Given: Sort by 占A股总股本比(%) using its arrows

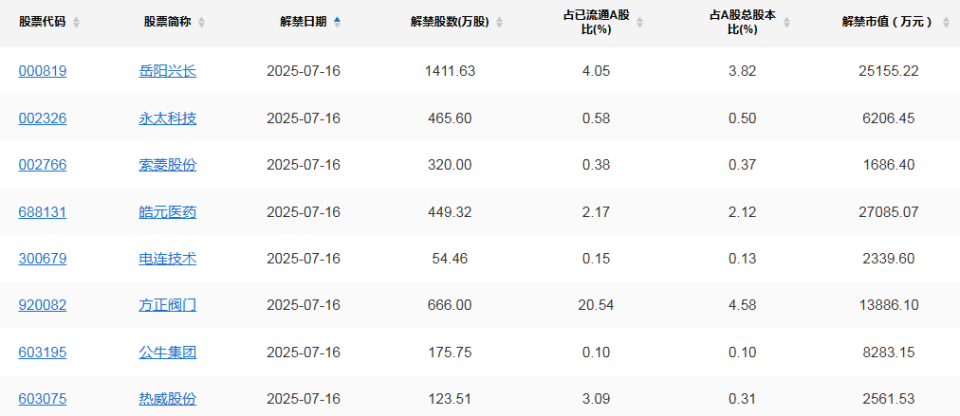Looking at the screenshot, I should [787, 22].
